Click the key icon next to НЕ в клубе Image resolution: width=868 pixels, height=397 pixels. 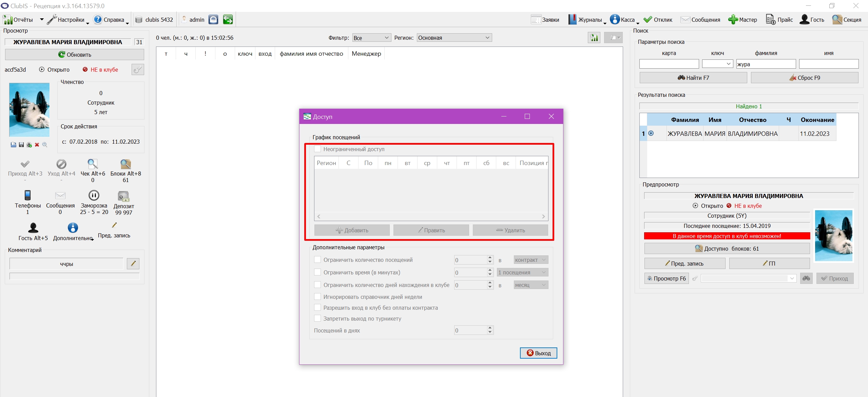138,70
